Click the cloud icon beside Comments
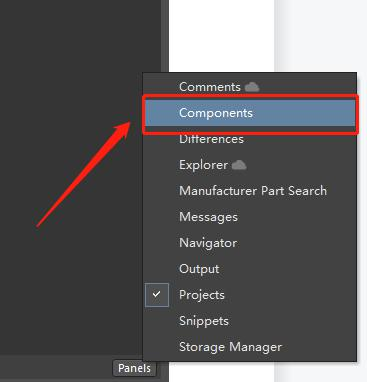The image size is (367, 382). (x=252, y=87)
